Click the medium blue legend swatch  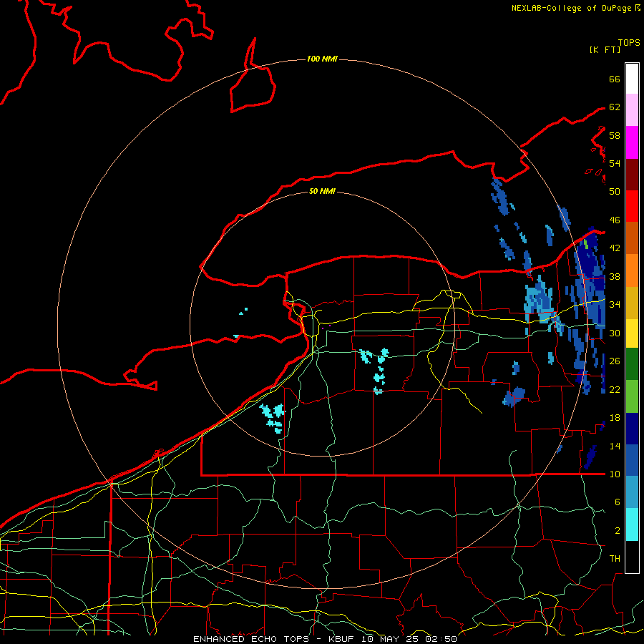pyautogui.click(x=632, y=460)
